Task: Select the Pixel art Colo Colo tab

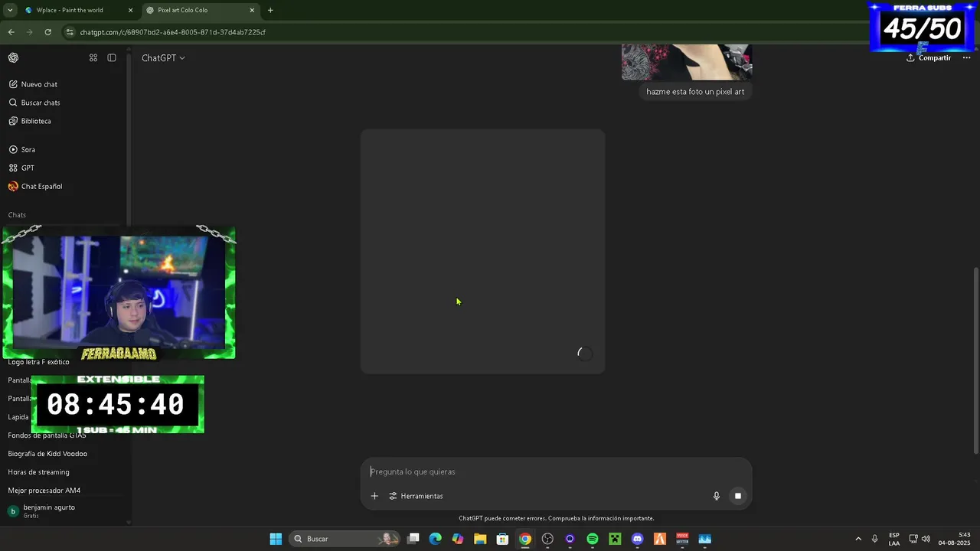Action: tap(199, 10)
